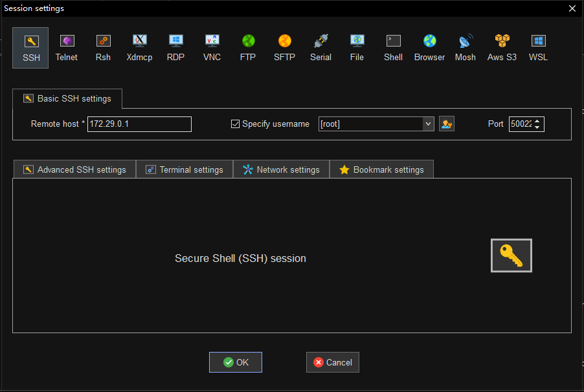
Task: Confirm with the OK button
Action: coord(236,362)
